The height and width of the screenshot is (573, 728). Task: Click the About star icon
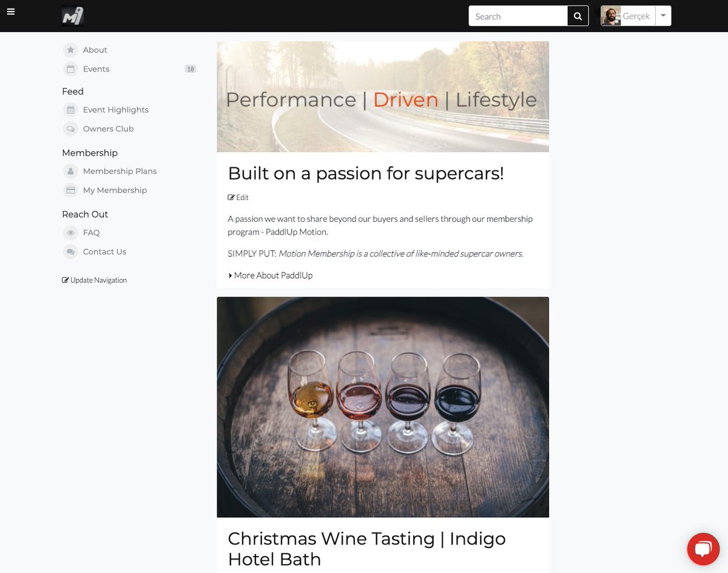click(x=71, y=50)
